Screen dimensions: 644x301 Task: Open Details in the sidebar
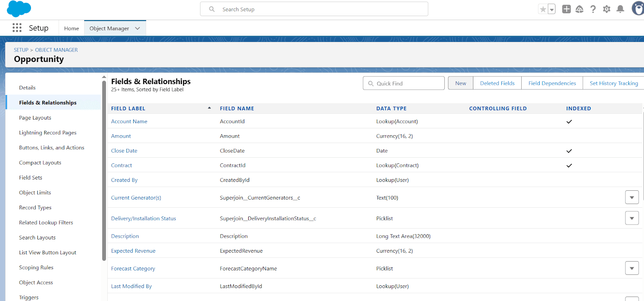tap(27, 88)
